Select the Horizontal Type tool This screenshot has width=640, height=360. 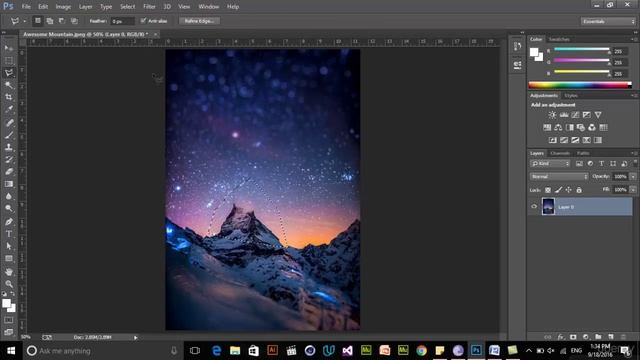point(9,234)
